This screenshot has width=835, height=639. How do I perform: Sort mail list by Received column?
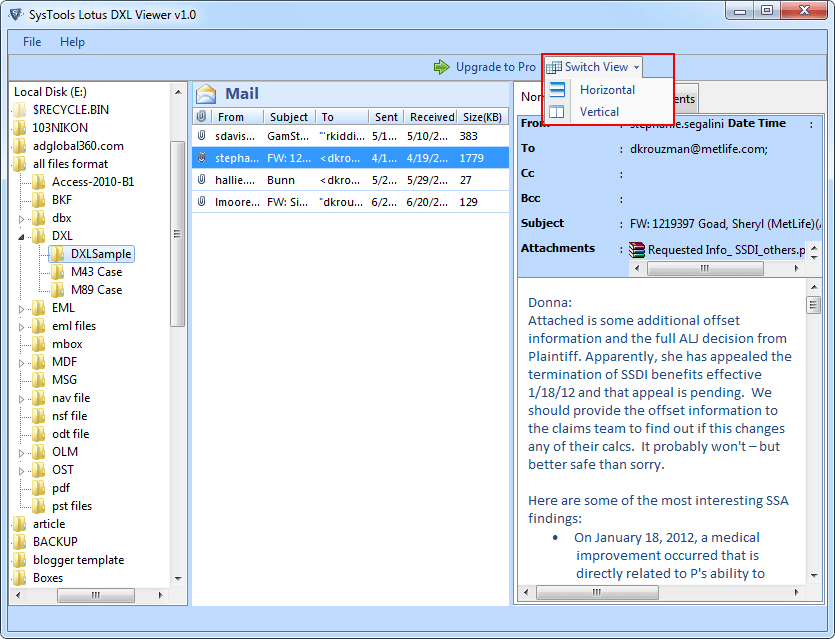point(431,117)
